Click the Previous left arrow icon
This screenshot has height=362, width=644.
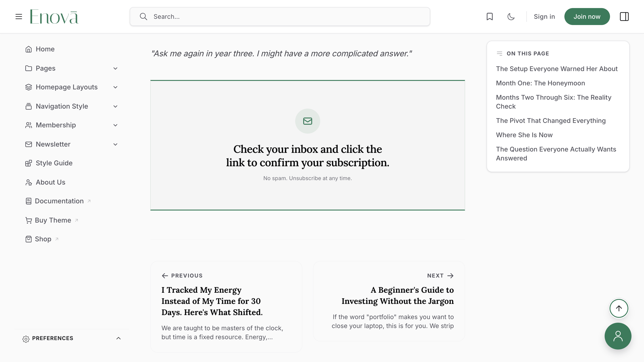coord(165,276)
